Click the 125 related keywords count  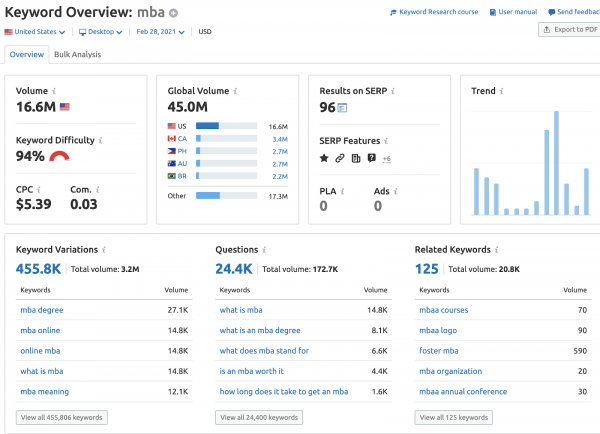coord(427,269)
